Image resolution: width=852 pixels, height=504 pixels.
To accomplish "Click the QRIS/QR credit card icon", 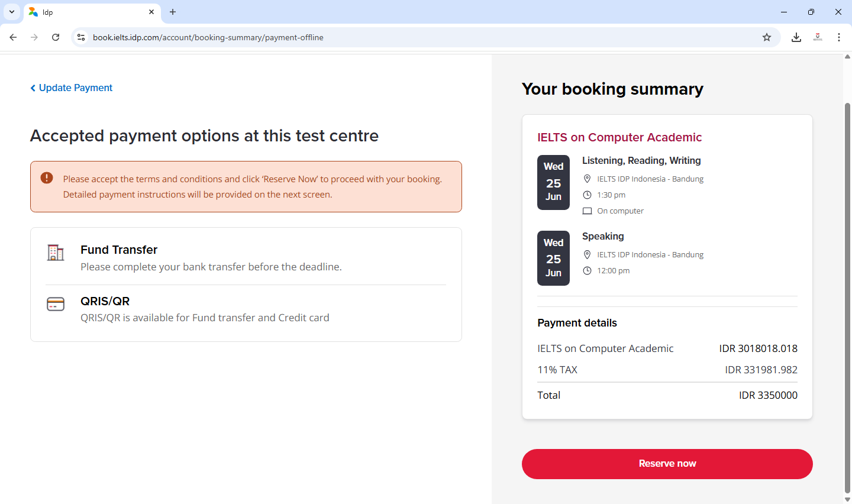I will (x=56, y=304).
